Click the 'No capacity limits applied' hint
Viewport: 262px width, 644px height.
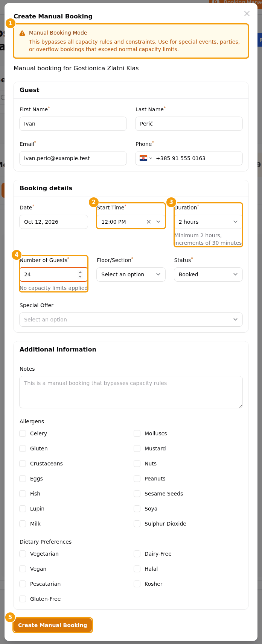click(x=53, y=288)
